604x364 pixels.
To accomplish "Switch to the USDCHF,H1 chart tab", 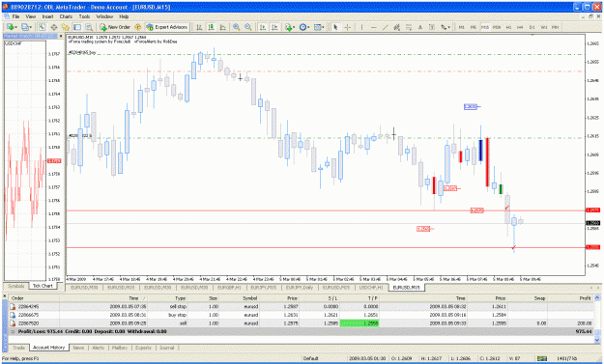I will click(x=370, y=288).
